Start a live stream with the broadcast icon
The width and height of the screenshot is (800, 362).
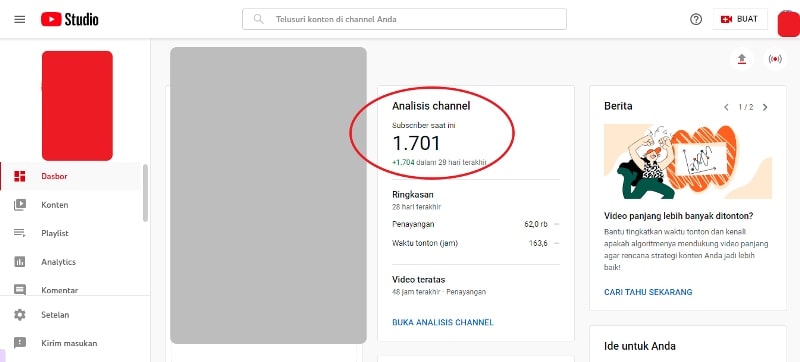(x=774, y=60)
